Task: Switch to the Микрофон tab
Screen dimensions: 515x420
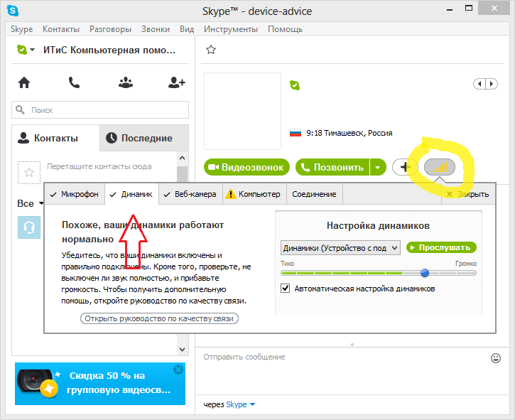Action: click(75, 194)
